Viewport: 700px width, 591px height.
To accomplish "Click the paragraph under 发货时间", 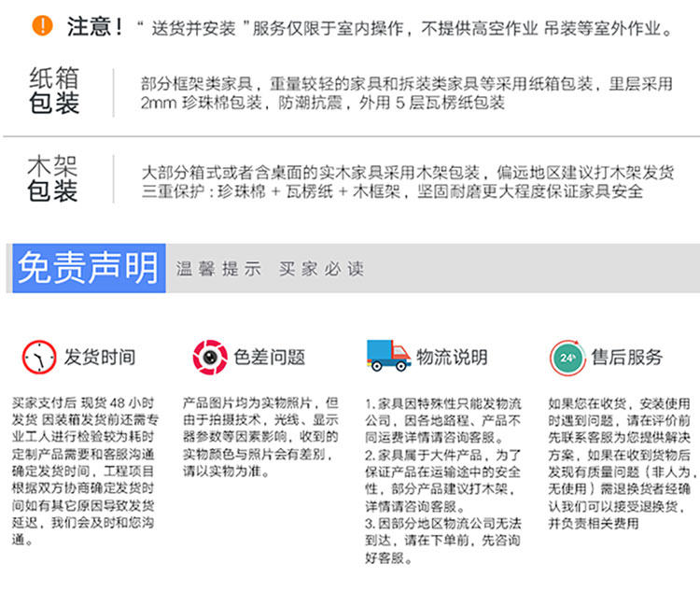I will coord(87,471).
